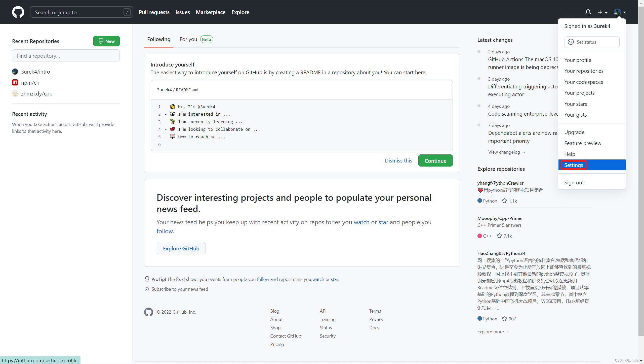644x364 pixels.
Task: Select Sign out from user menu
Action: click(x=592, y=182)
